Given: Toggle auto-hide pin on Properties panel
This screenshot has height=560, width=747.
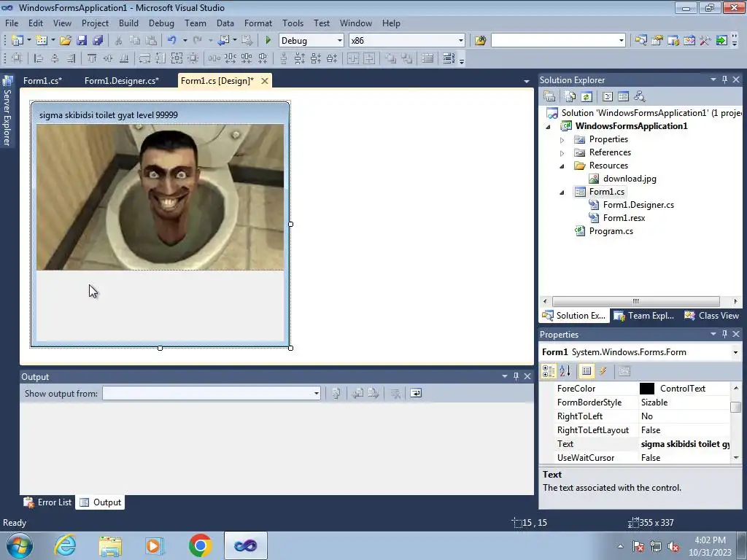Looking at the screenshot, I should pyautogui.click(x=724, y=334).
